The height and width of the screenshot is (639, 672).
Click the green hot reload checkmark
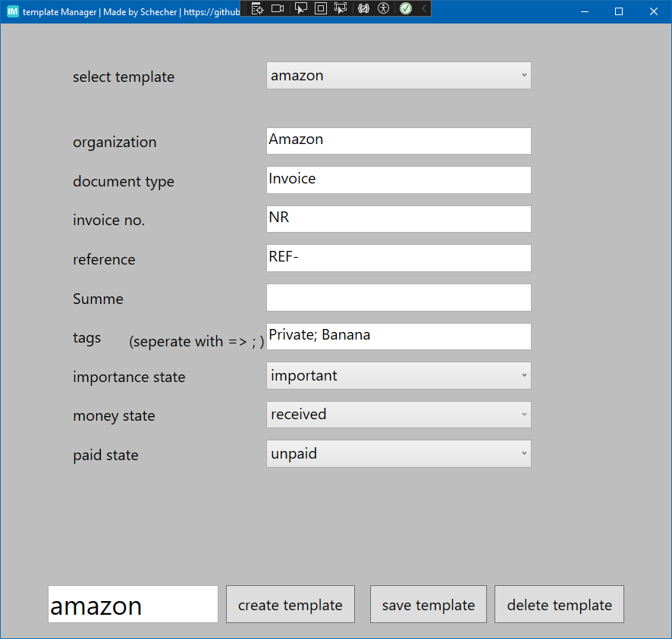406,8
